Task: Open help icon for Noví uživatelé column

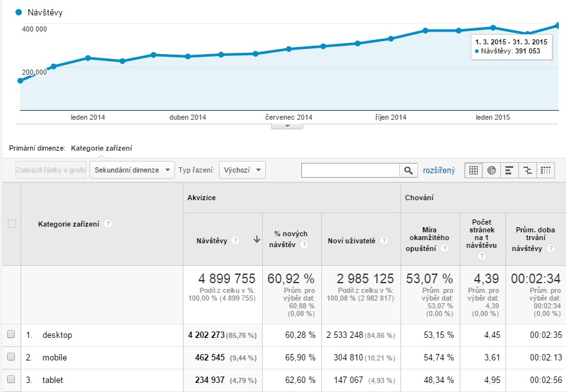Action: (x=384, y=240)
